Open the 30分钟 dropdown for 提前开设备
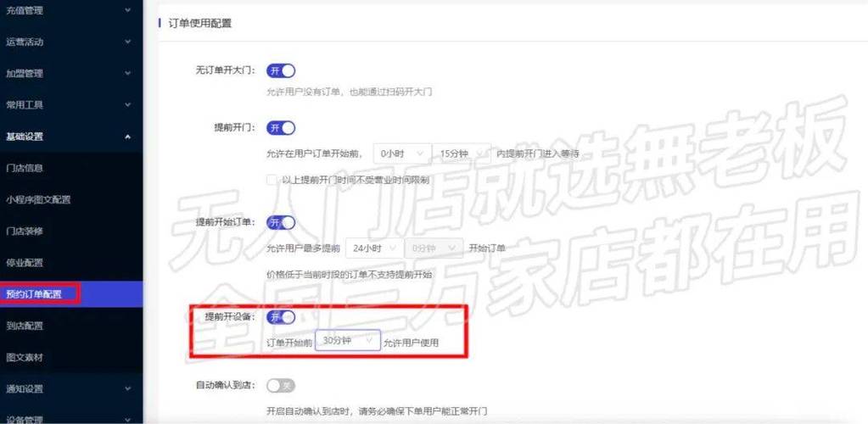This screenshot has width=868, height=424. (348, 341)
